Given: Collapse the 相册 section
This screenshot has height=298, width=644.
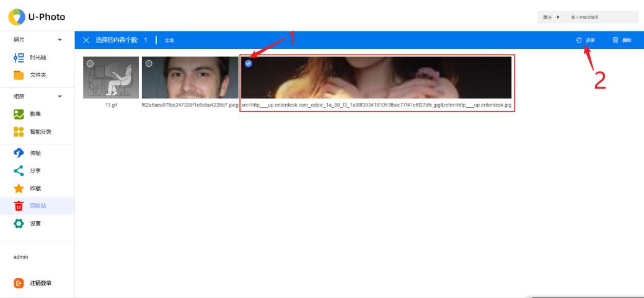Looking at the screenshot, I should [60, 97].
